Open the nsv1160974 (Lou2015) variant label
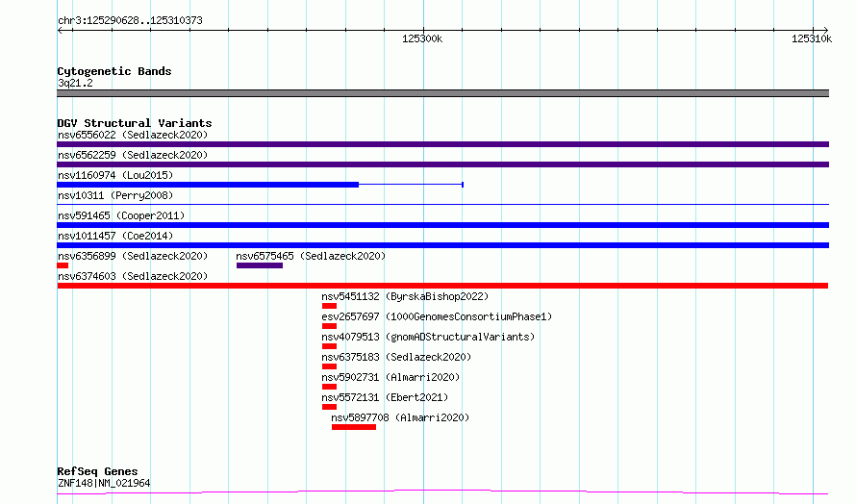 click(x=115, y=175)
